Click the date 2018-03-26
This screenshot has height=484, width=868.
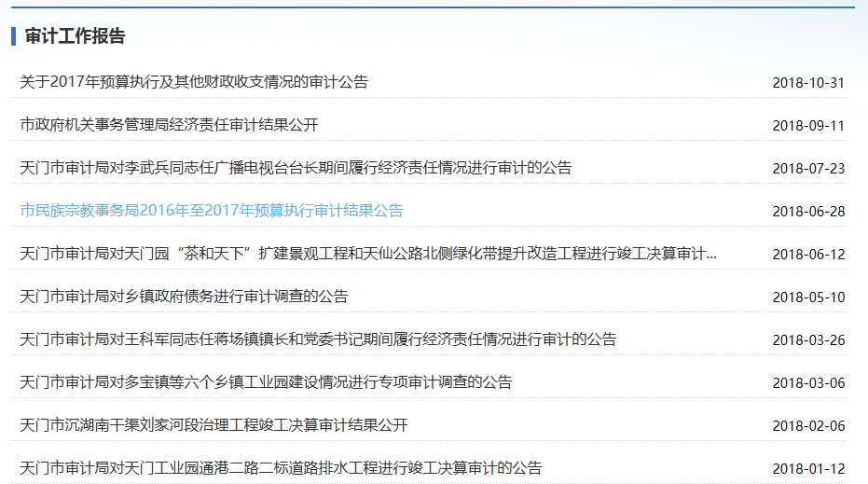pyautogui.click(x=808, y=340)
